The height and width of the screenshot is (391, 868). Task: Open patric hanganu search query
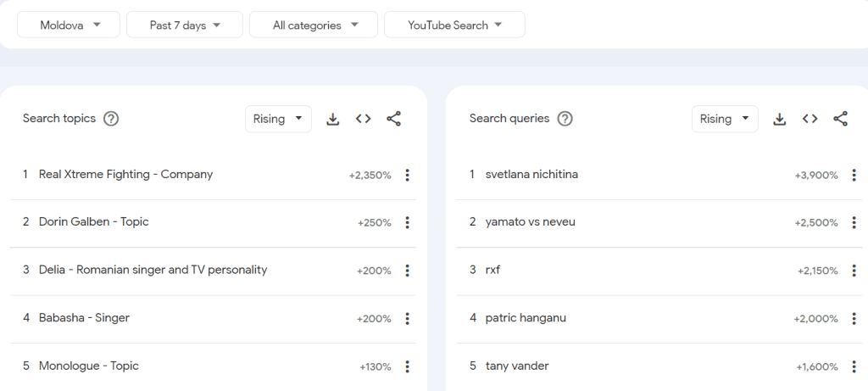click(526, 318)
